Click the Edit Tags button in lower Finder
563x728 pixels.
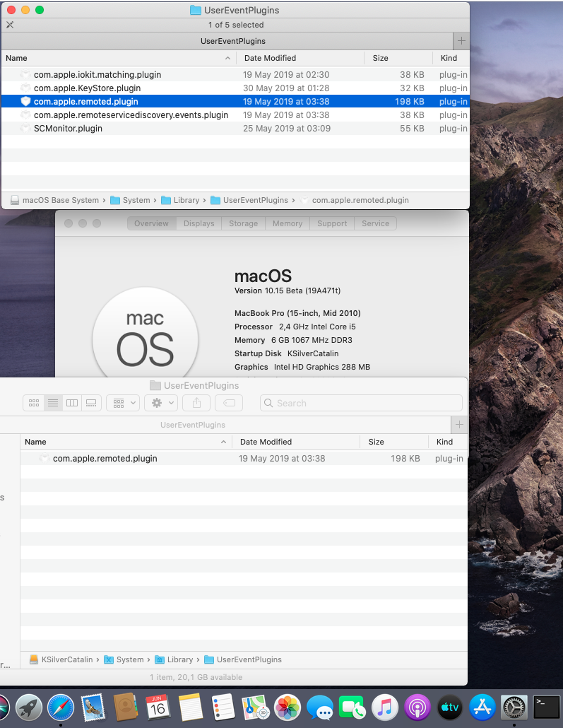(x=229, y=403)
